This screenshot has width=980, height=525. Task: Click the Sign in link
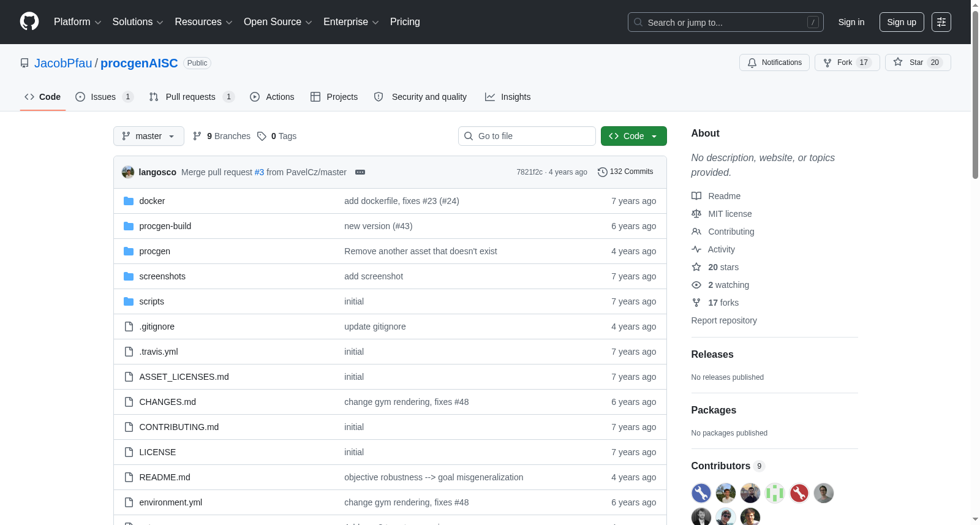[x=851, y=22]
